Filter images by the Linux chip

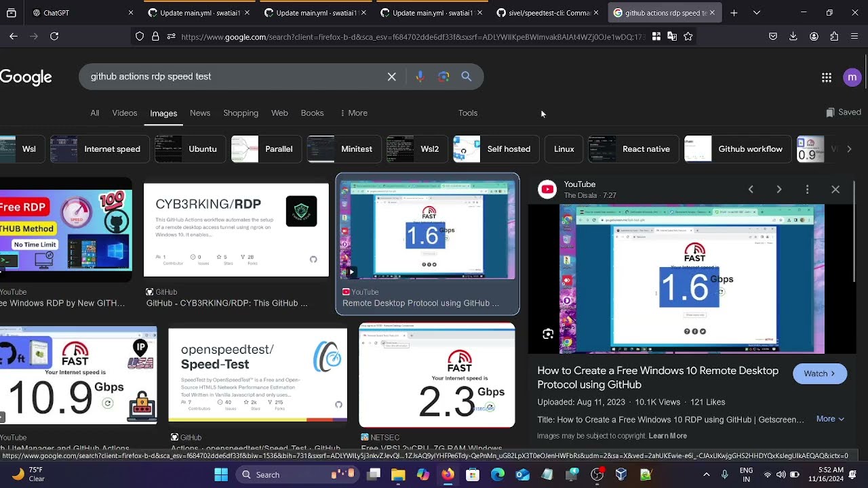564,149
